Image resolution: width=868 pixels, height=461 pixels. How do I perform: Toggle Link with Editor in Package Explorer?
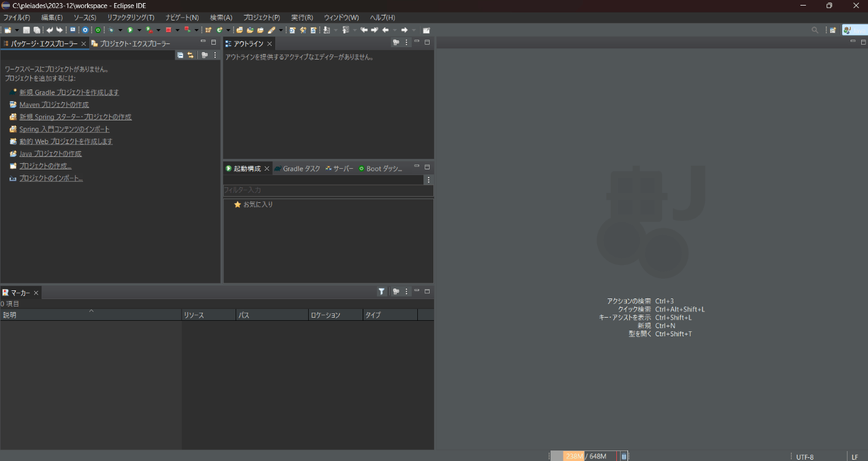[x=190, y=55]
